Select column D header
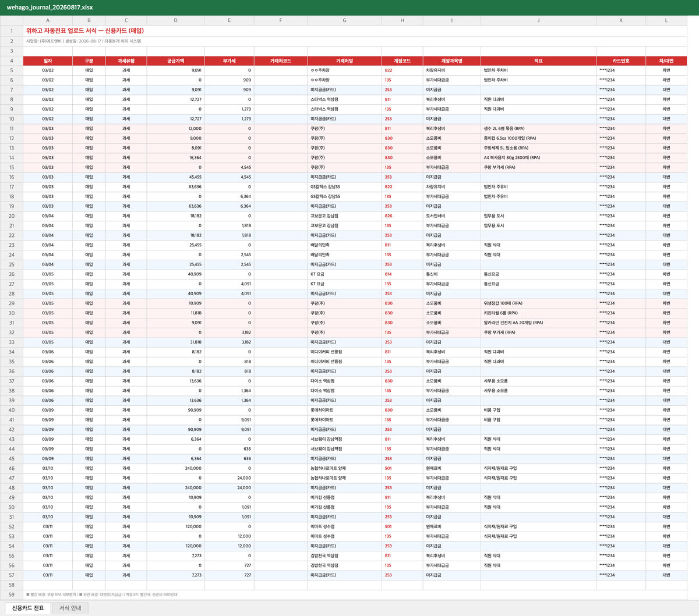Screen dimensions: 699x616 pos(175,20)
